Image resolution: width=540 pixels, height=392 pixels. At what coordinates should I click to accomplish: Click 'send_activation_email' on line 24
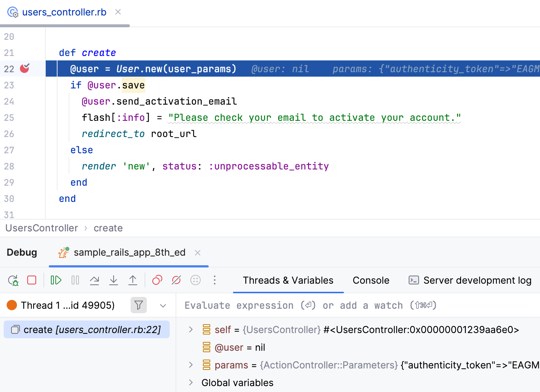(177, 101)
